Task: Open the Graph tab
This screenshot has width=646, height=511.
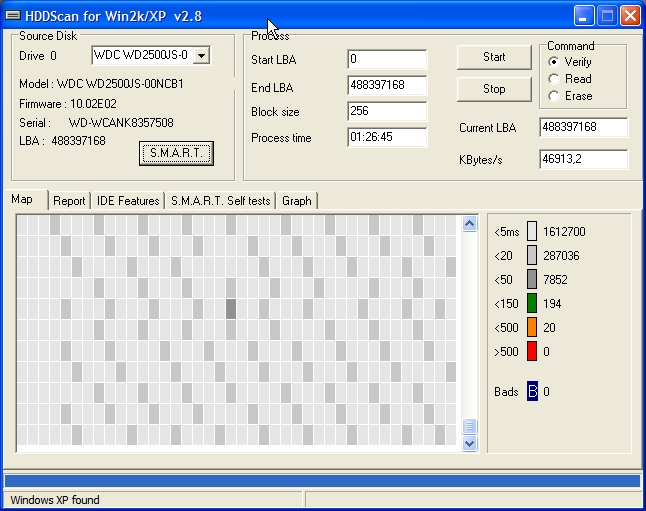Action: pyautogui.click(x=297, y=201)
